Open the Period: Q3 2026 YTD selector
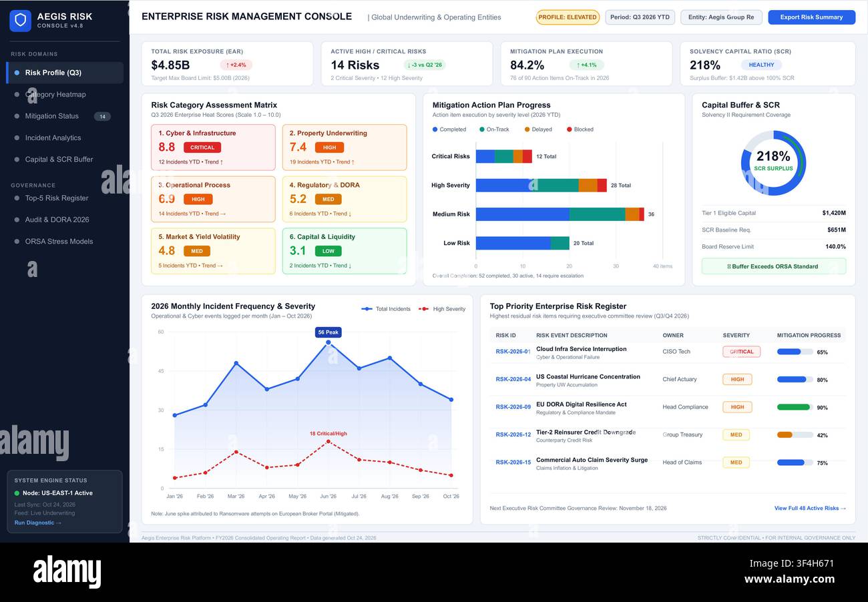This screenshot has height=602, width=868. tap(640, 17)
